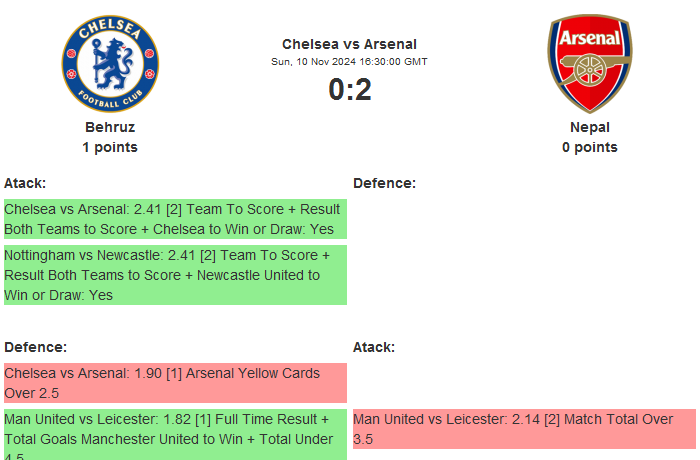Open red Match Total Over 3.5 bet

(523, 429)
